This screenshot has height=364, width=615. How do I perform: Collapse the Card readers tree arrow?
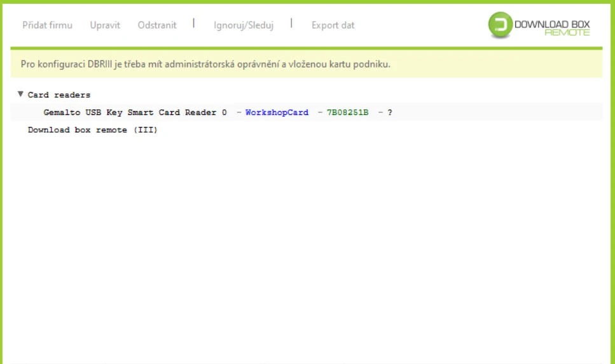tap(20, 94)
